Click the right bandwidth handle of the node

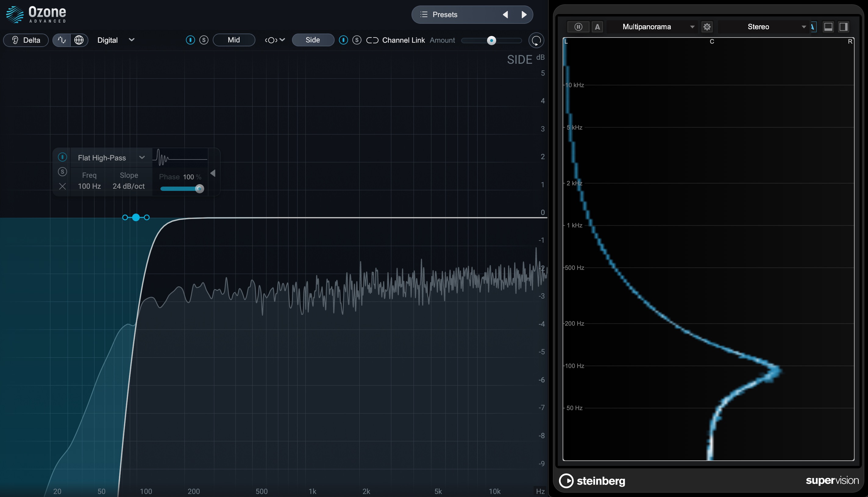click(x=147, y=217)
